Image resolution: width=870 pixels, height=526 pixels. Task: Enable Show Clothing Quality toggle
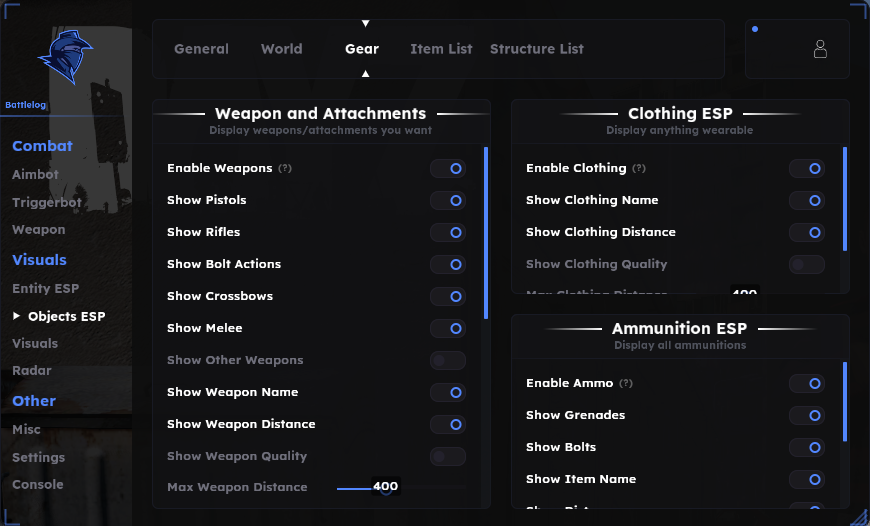pos(807,265)
